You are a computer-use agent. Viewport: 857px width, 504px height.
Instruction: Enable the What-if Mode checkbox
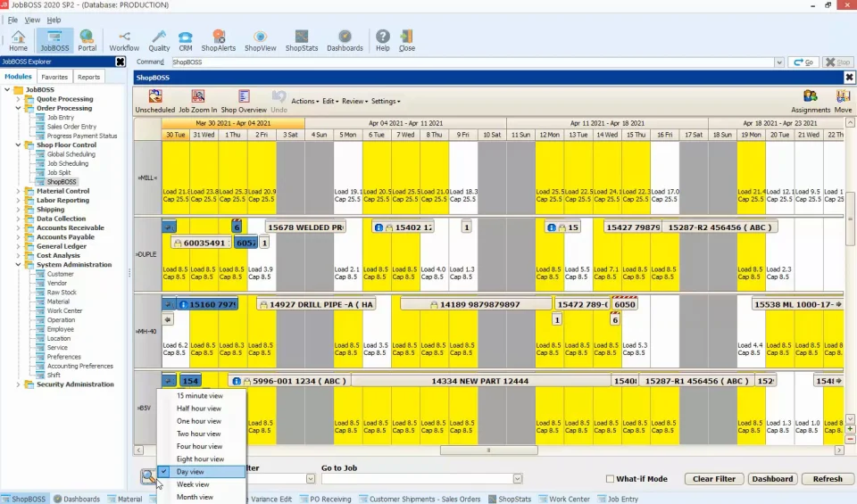(x=610, y=479)
